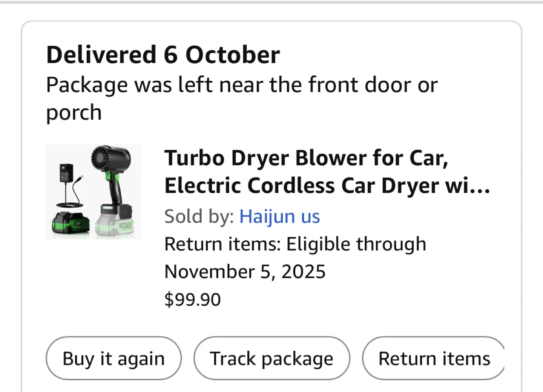Click the Return items: Eligible through text

295,243
